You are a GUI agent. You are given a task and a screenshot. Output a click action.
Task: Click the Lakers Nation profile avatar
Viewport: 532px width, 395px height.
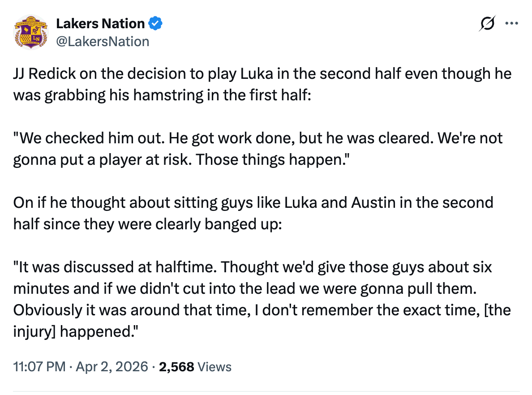pyautogui.click(x=31, y=31)
